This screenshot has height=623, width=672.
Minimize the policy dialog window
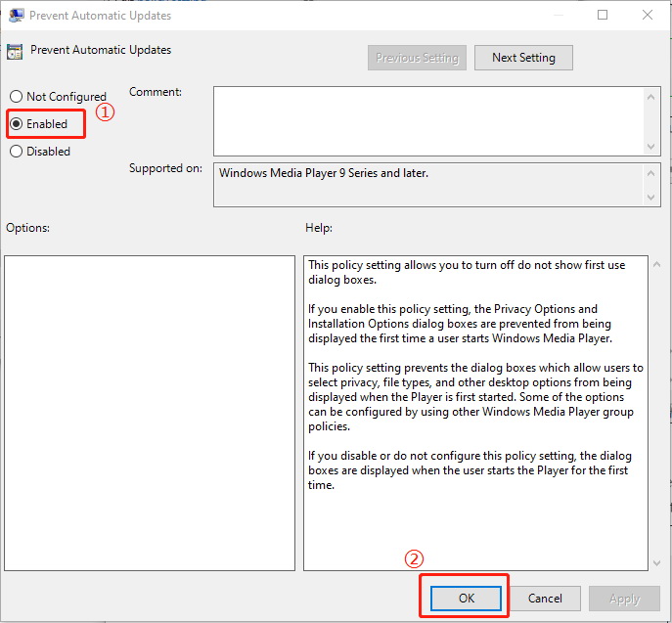(558, 15)
